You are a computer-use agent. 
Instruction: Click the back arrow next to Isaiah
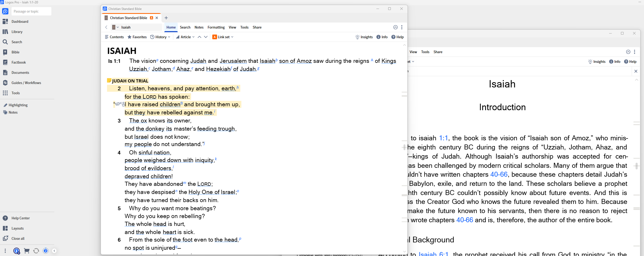coord(106,27)
